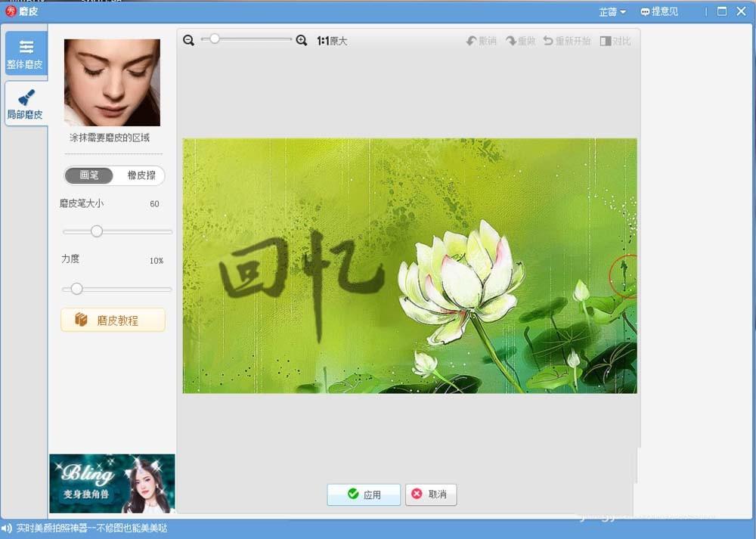Select the 画笔 brush mode
This screenshot has width=756, height=539.
pyautogui.click(x=89, y=175)
